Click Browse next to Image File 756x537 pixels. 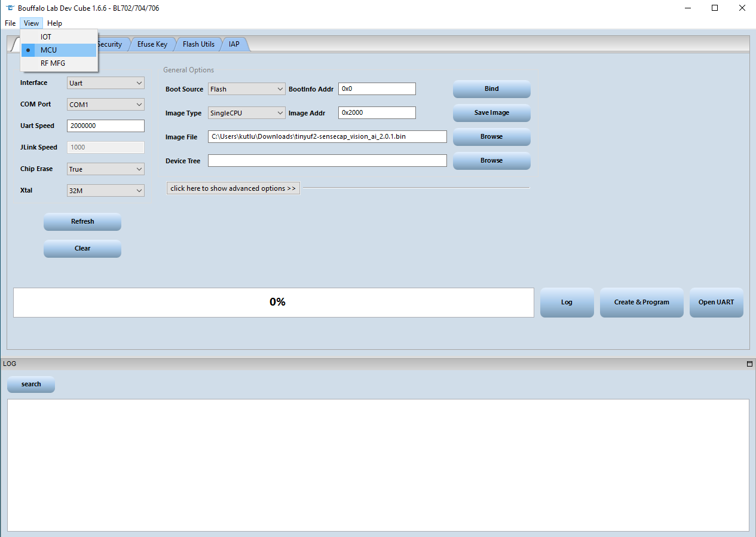[491, 136]
